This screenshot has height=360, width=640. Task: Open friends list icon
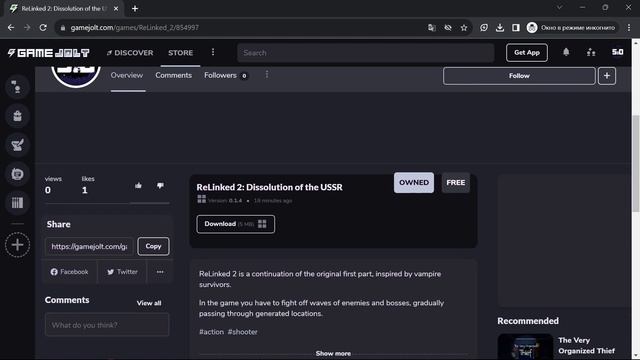coord(591,52)
